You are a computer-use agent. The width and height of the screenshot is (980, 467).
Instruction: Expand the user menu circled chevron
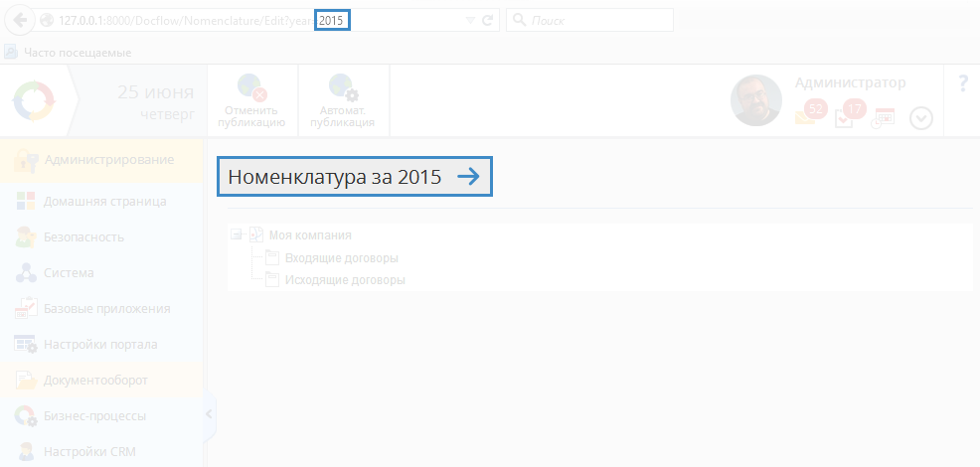coord(921,118)
